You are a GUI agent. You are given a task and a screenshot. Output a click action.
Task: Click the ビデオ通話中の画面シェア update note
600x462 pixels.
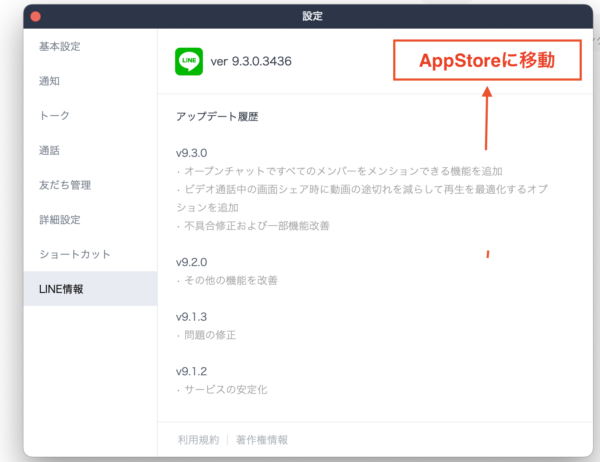pos(362,198)
